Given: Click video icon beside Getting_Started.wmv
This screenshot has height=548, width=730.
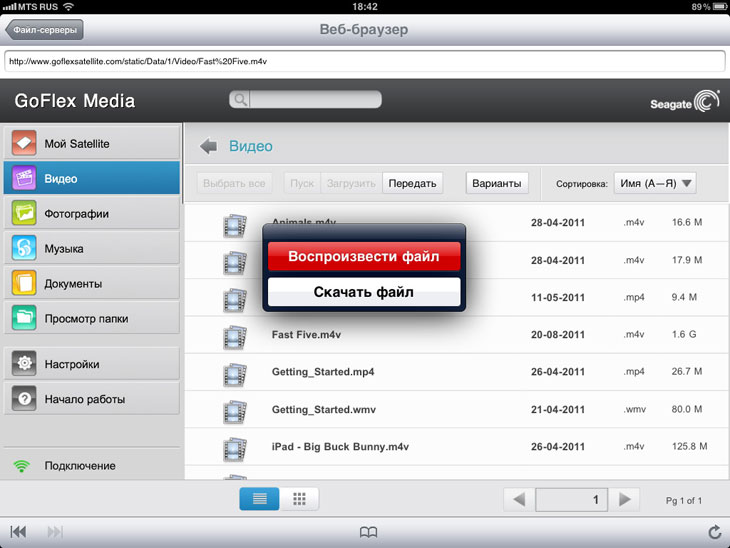Looking at the screenshot, I should click(x=235, y=409).
